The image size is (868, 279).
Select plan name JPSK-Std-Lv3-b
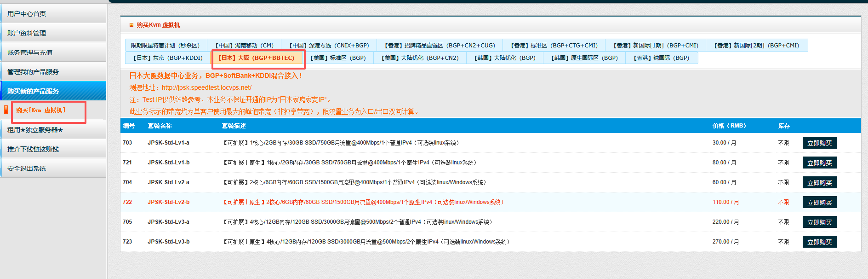(168, 242)
